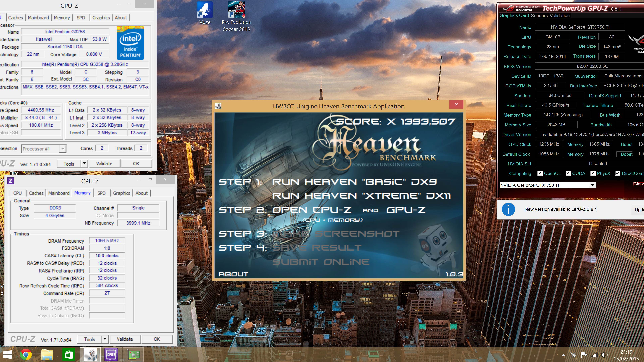Open the Processor #1 selection dropdown
Image resolution: width=644 pixels, height=362 pixels.
coord(44,149)
